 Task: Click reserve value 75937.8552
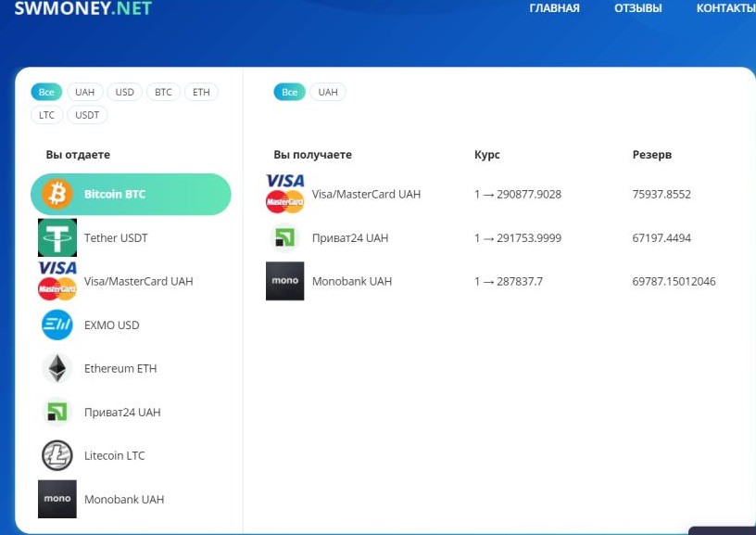tap(661, 195)
